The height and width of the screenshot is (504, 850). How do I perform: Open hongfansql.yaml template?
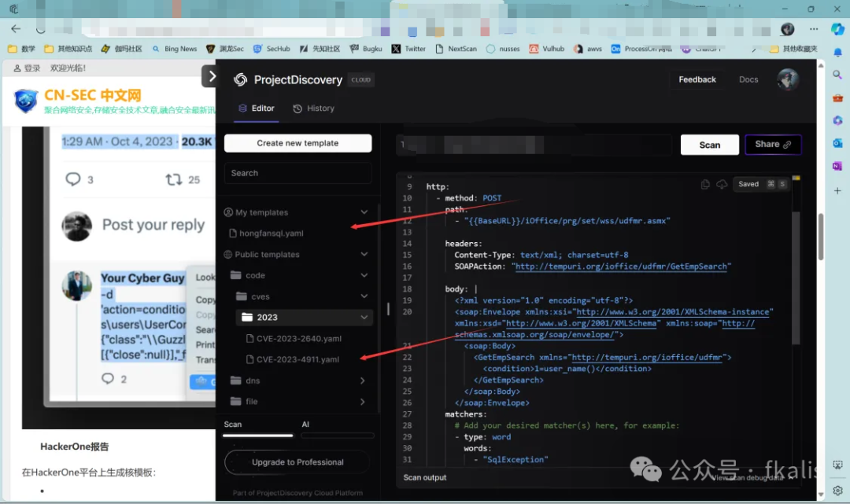[266, 234]
